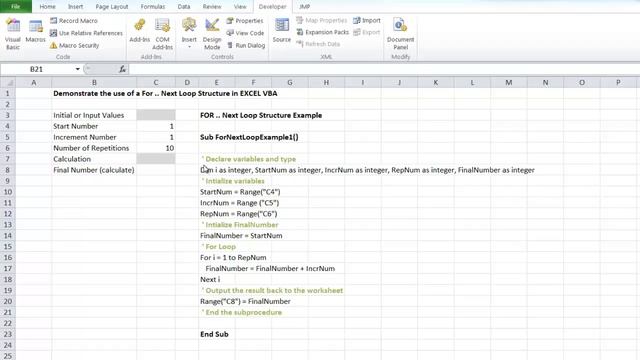Switch to the Data tab
Image resolution: width=640 pixels, height=360 pixels.
(184, 7)
